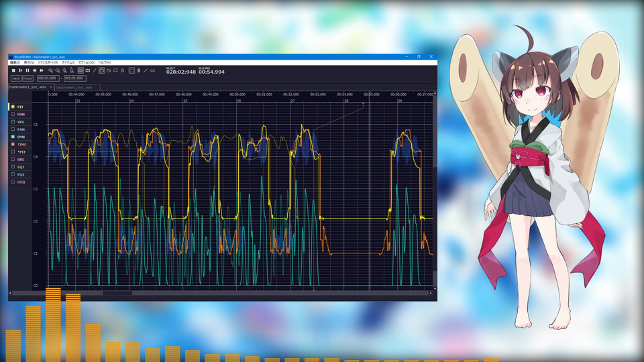Click the range end position field
Screen dimensions: 644x362
pos(75,78)
